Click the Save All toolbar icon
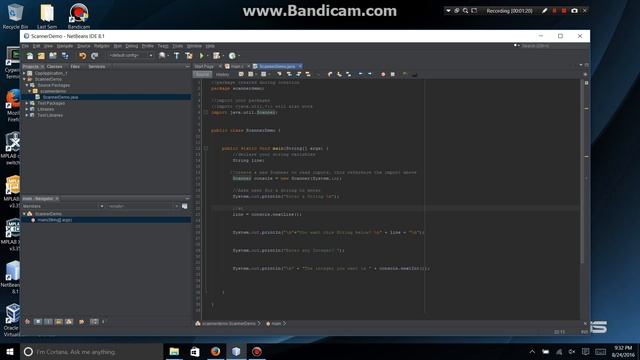The height and width of the screenshot is (360, 640). (65, 56)
